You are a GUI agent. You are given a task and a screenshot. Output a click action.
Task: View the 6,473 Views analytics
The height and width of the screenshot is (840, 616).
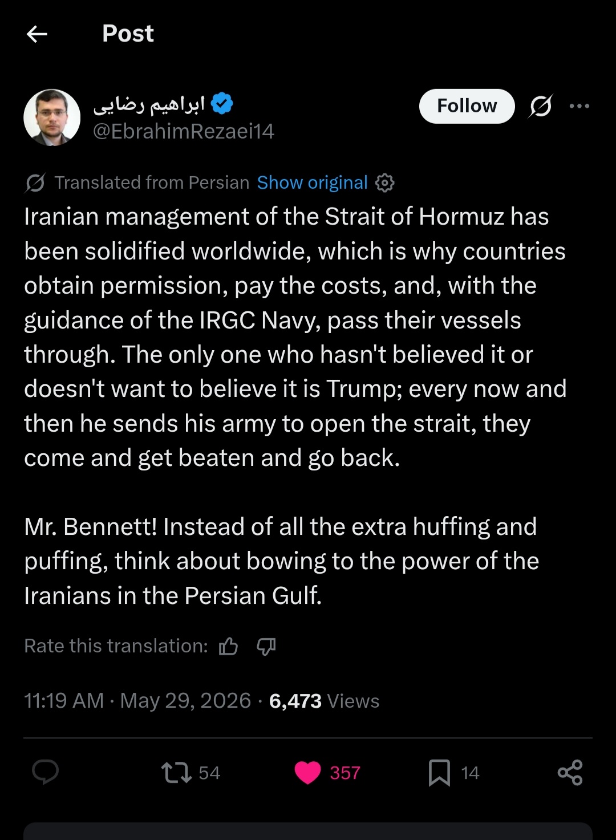point(324,701)
